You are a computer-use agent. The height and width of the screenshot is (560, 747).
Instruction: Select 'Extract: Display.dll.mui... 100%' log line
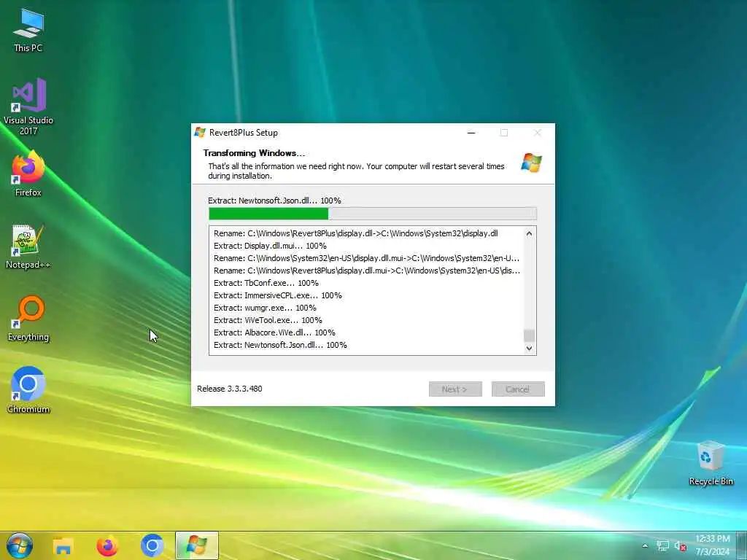coord(270,246)
